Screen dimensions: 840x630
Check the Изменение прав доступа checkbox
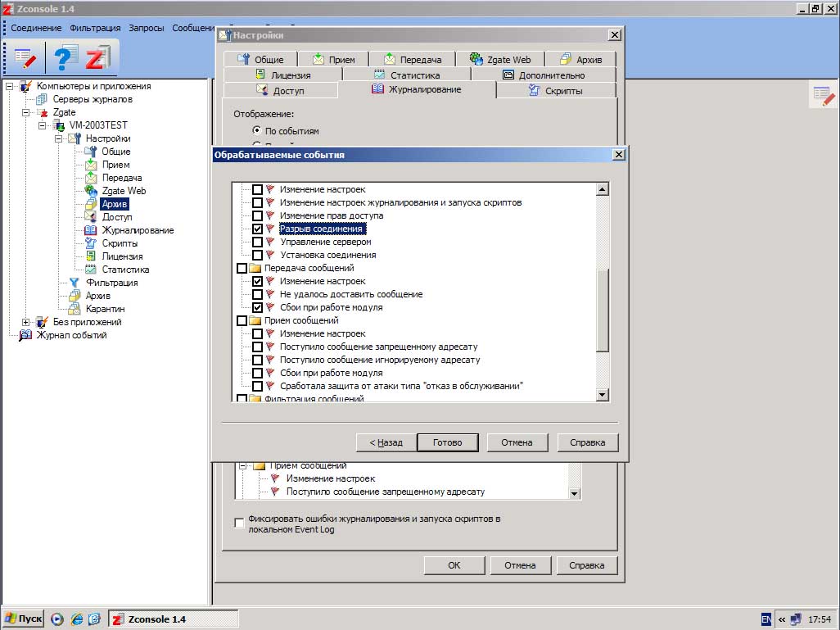[x=257, y=215]
